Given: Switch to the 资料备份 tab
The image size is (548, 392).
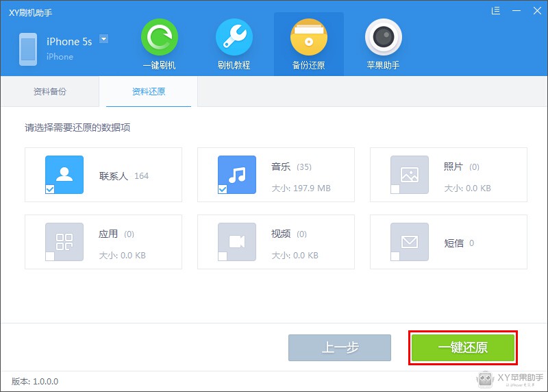Looking at the screenshot, I should pos(50,92).
